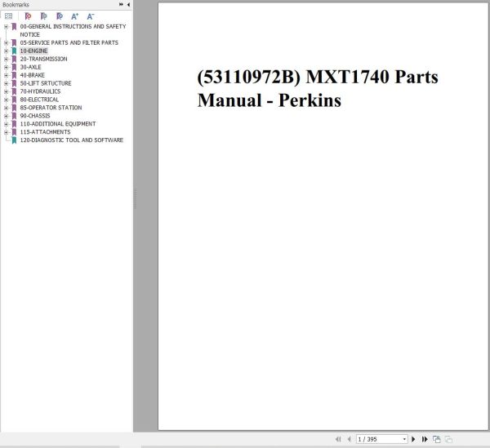
Task: Expand the 80-ELECTRICAL bookmark node
Action: click(6, 100)
